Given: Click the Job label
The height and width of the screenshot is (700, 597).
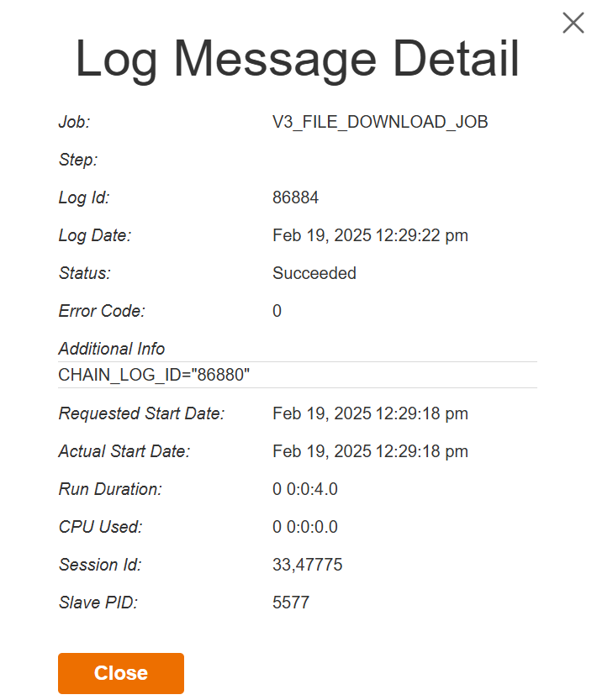Looking at the screenshot, I should pyautogui.click(x=74, y=122).
